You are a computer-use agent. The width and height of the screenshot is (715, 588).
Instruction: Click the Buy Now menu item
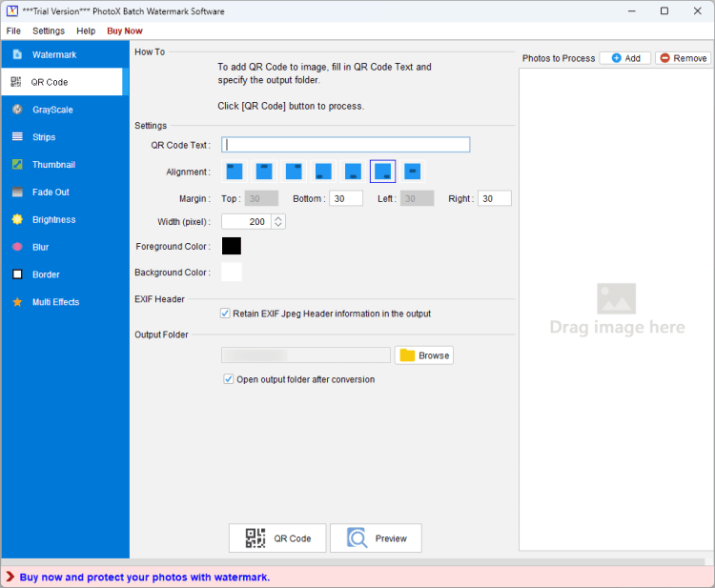pos(125,31)
